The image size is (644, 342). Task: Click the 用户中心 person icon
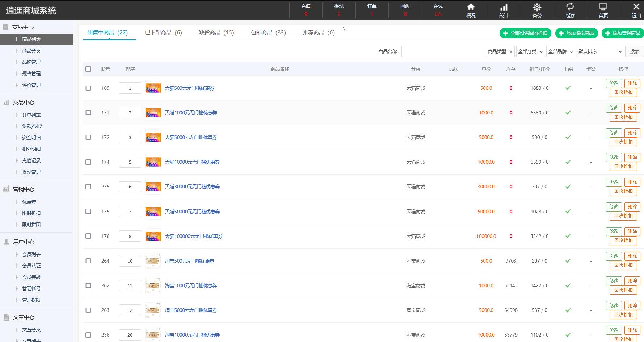[x=6, y=242]
